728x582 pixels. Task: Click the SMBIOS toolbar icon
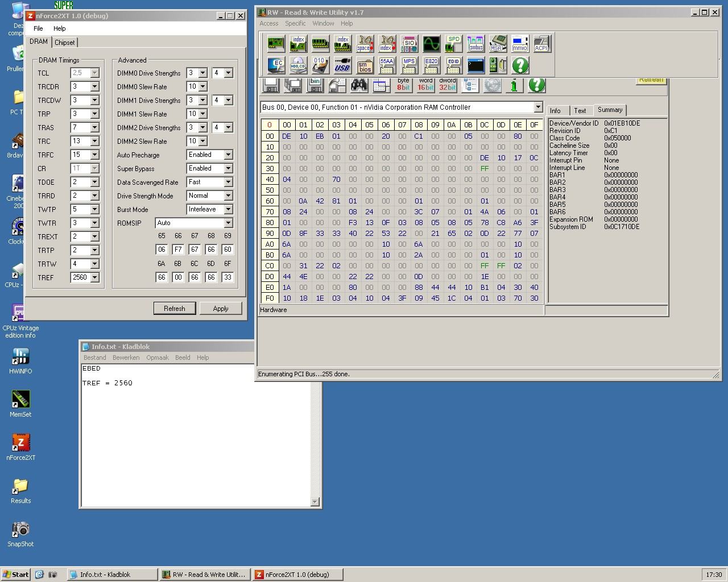(365, 65)
